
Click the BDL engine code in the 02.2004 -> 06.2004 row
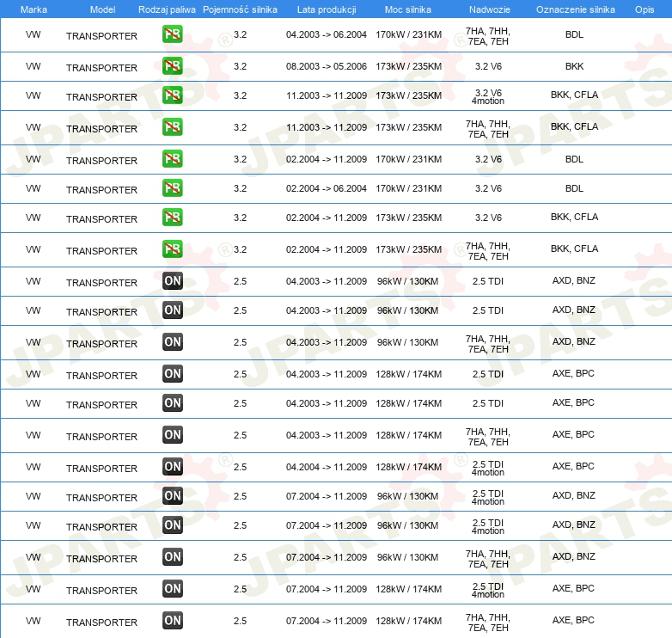click(x=574, y=188)
